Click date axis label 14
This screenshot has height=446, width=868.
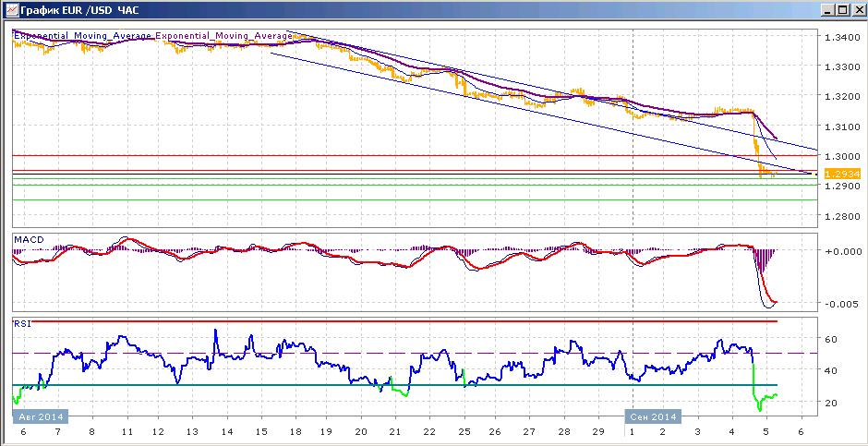(226, 431)
